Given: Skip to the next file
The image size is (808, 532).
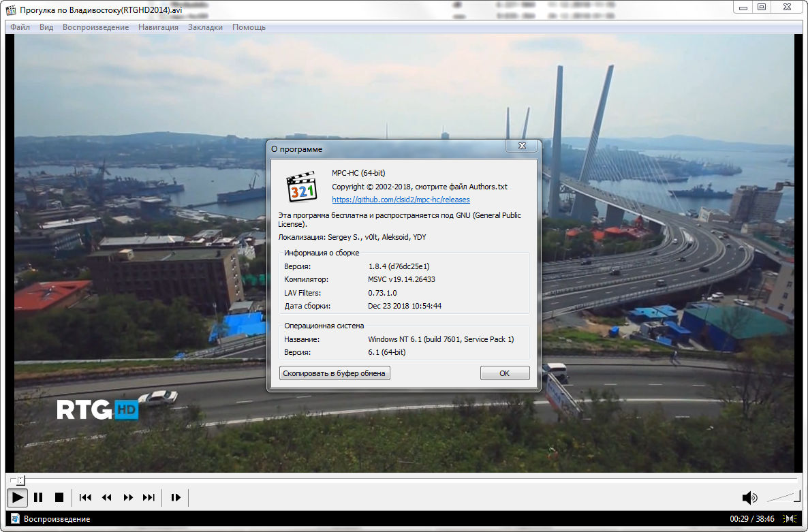Looking at the screenshot, I should pyautogui.click(x=149, y=498).
